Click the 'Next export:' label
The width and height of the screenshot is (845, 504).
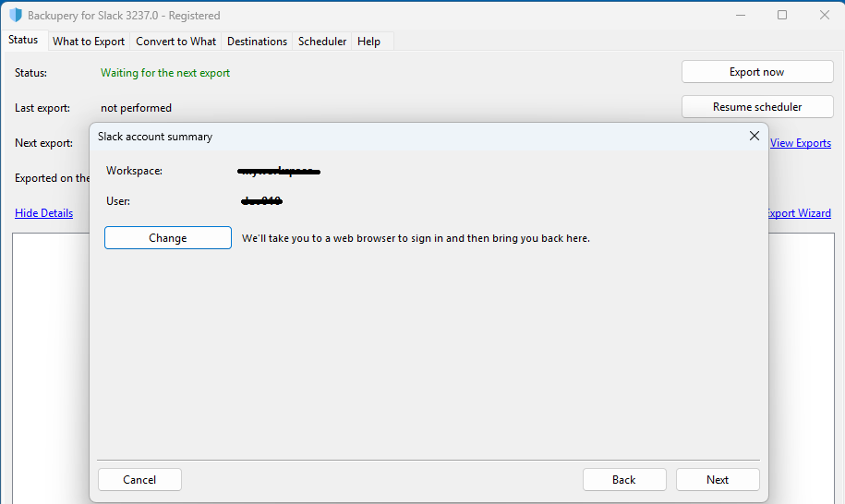pyautogui.click(x=43, y=143)
